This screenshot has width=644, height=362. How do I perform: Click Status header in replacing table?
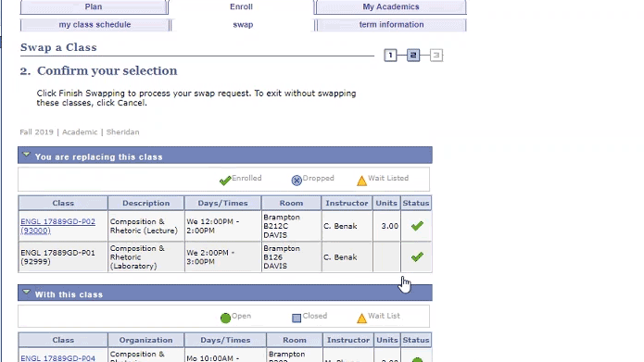[x=416, y=203]
